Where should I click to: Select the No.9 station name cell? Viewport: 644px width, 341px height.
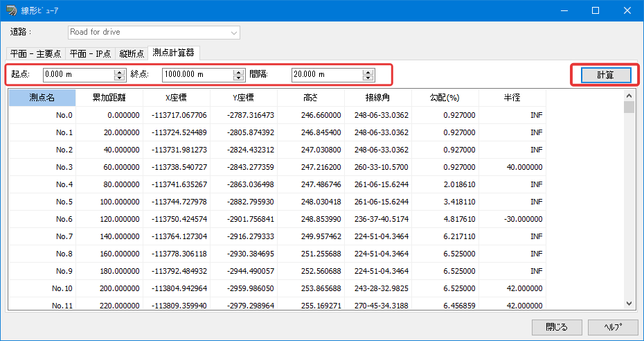point(42,271)
